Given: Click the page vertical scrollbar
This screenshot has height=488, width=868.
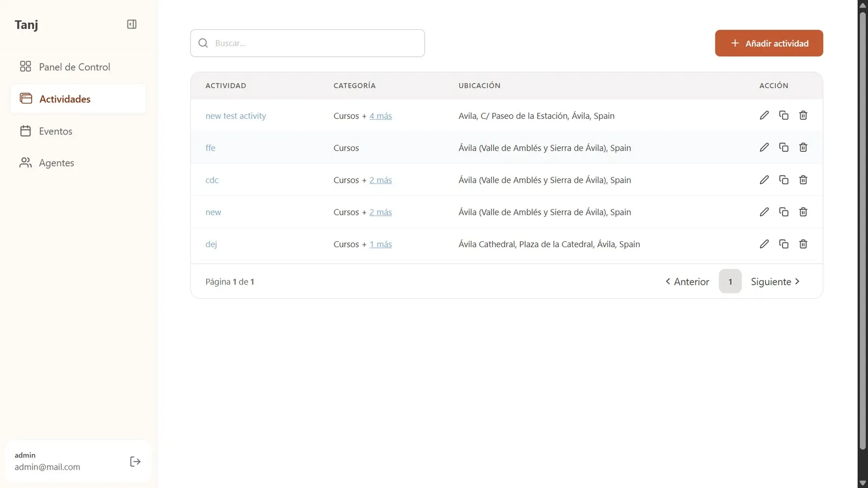Looking at the screenshot, I should pyautogui.click(x=863, y=230).
